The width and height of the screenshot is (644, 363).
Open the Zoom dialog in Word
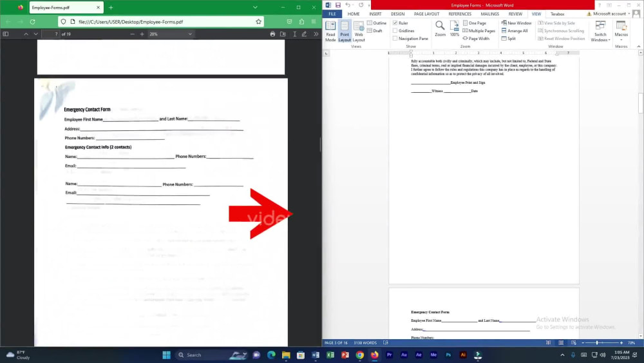click(440, 29)
